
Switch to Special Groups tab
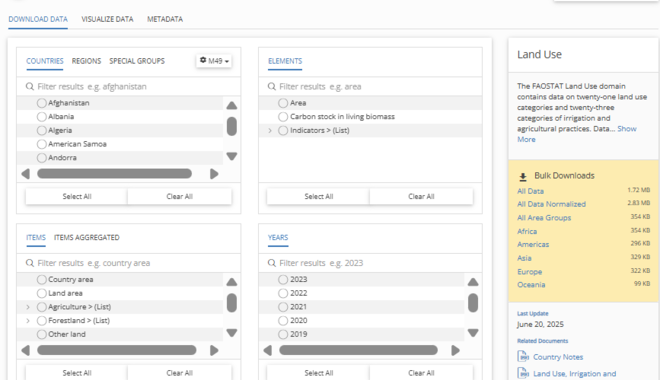click(x=137, y=61)
